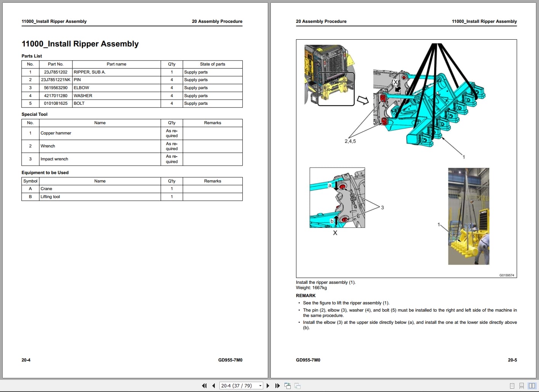
Task: Click part number 0101081625
Action: coord(56,103)
